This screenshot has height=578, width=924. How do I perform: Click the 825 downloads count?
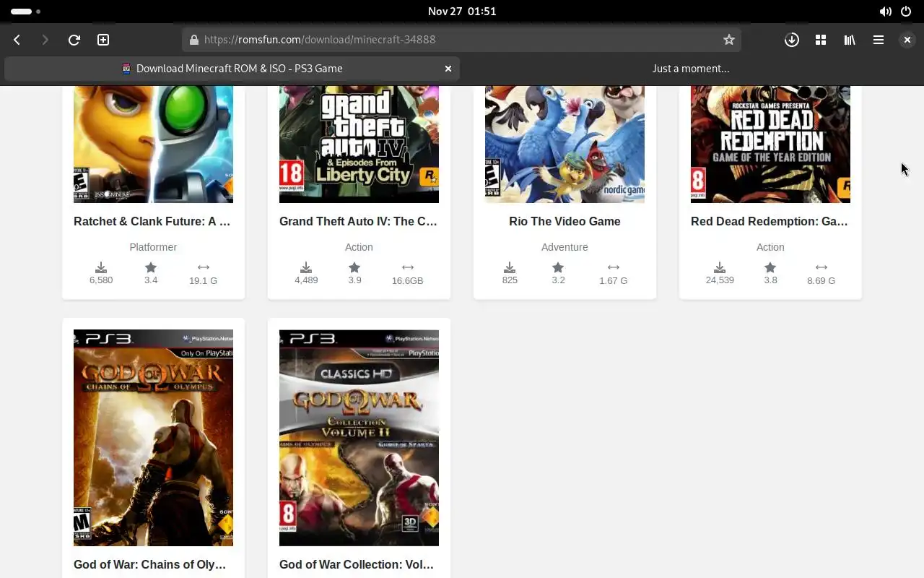point(510,280)
